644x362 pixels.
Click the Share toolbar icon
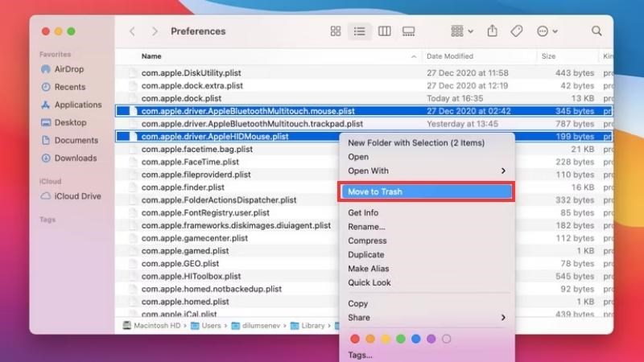pyautogui.click(x=492, y=31)
